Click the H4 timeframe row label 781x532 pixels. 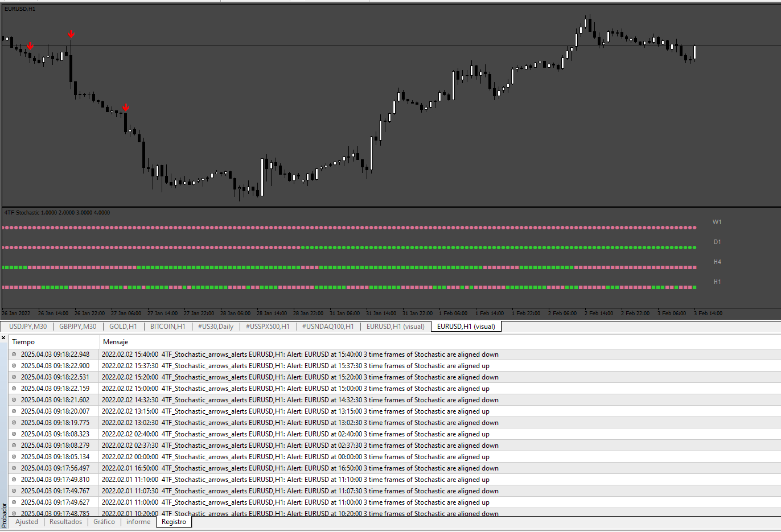pyautogui.click(x=717, y=262)
